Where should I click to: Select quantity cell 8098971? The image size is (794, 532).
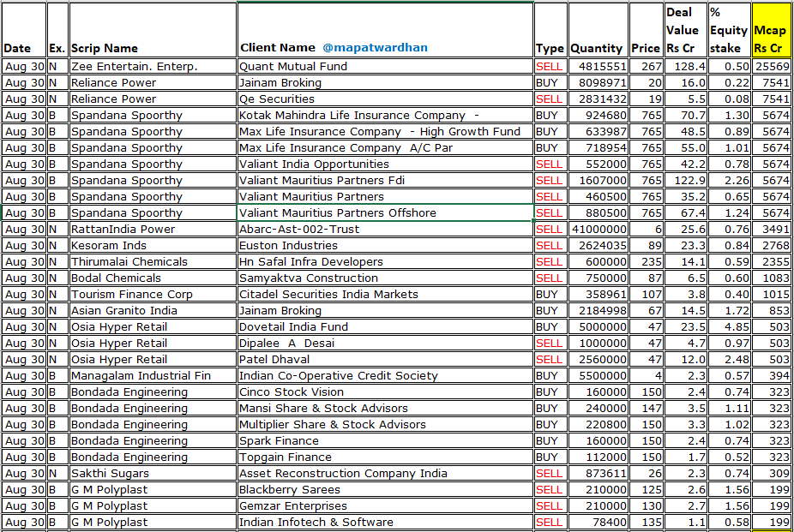[x=598, y=82]
